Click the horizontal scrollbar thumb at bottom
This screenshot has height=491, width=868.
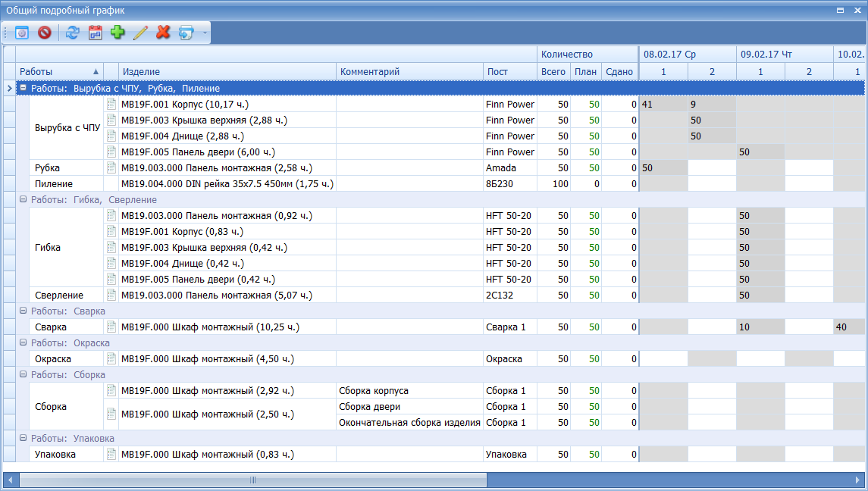252,480
